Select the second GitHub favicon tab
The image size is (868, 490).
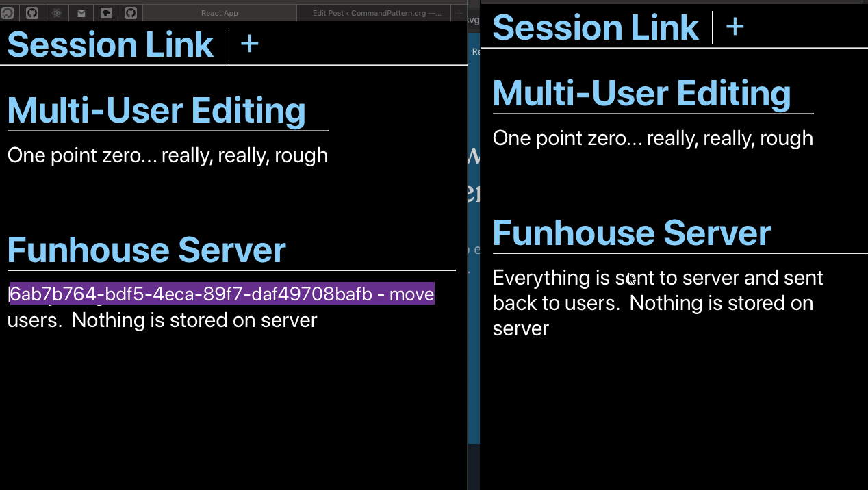(x=130, y=12)
